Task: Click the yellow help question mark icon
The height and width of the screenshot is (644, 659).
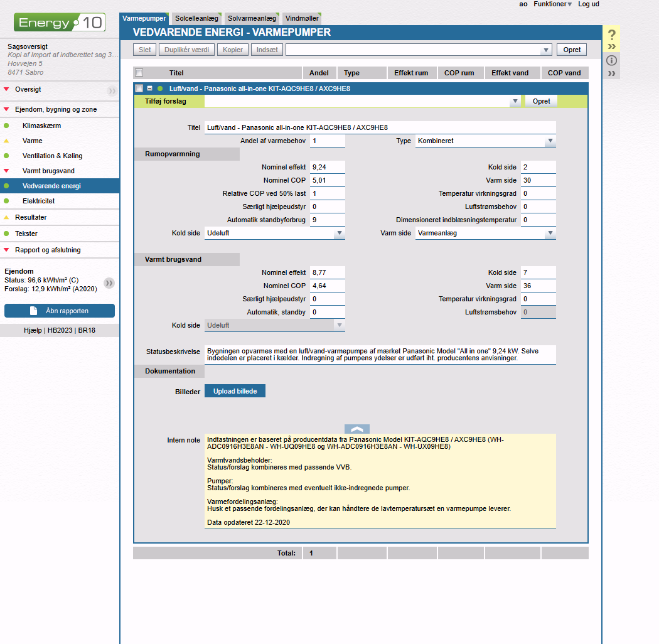Action: coord(612,35)
